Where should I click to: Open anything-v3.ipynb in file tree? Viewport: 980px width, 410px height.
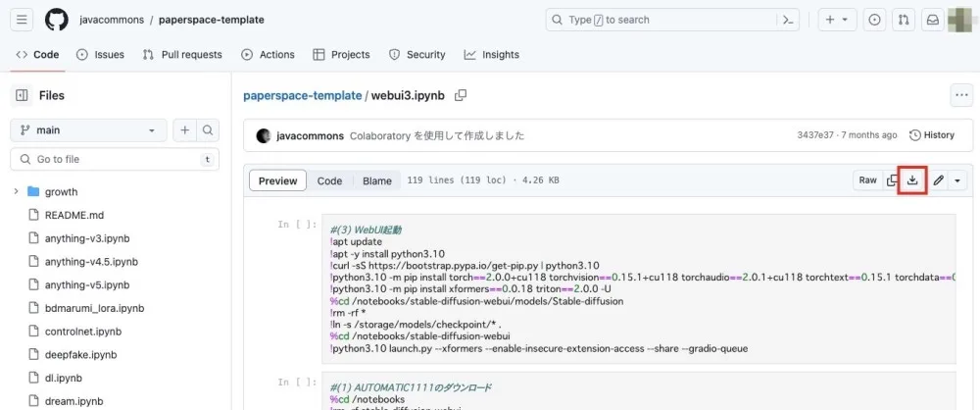(x=87, y=238)
